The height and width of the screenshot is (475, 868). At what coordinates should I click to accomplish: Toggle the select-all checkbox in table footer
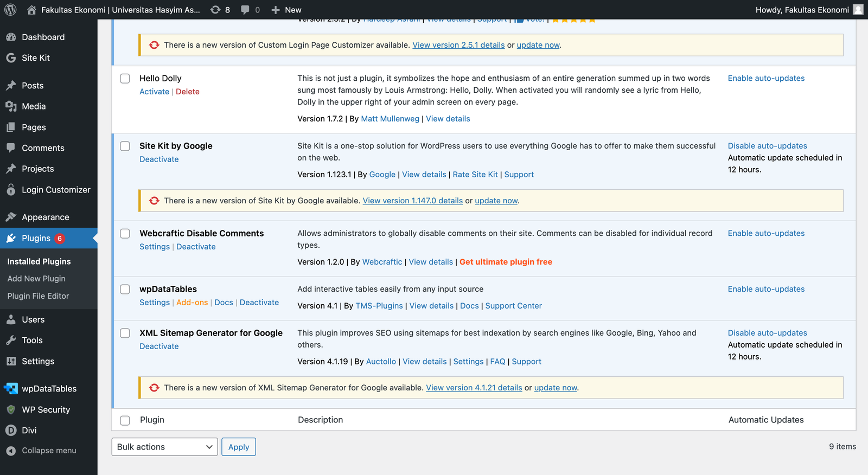[x=125, y=420]
